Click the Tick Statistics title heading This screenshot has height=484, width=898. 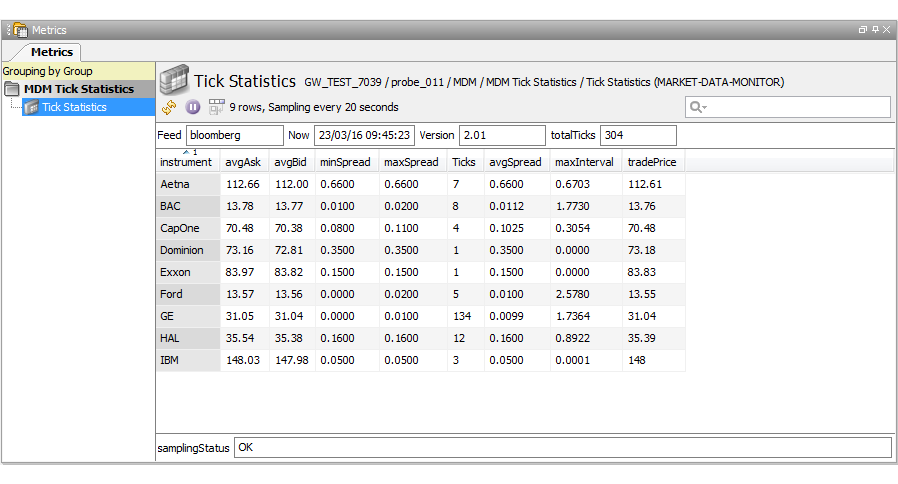point(245,81)
